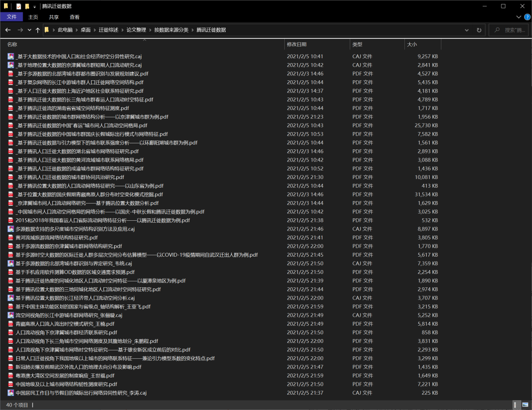
Task: Expand chevron after 此电脑 in breadcrumb
Action: coord(77,30)
